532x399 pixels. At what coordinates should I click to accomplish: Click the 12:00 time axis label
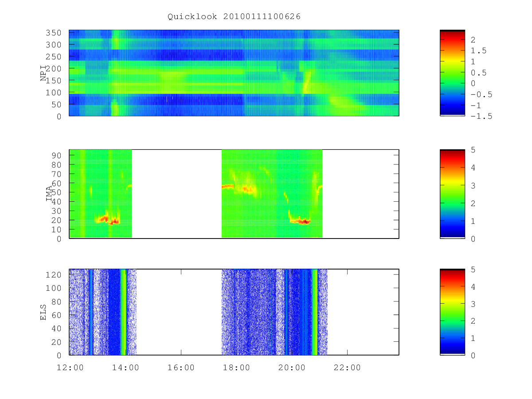(x=70, y=368)
